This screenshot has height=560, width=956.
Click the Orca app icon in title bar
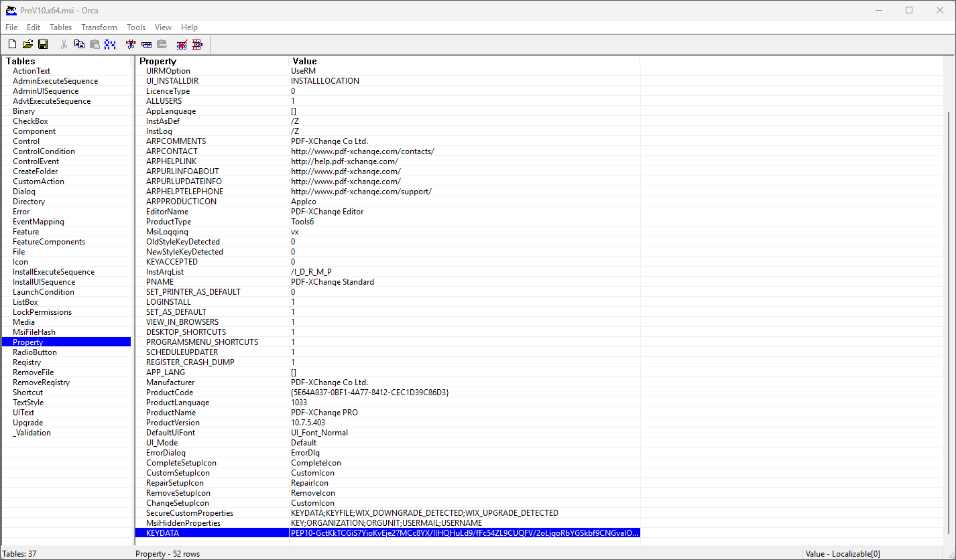point(11,10)
